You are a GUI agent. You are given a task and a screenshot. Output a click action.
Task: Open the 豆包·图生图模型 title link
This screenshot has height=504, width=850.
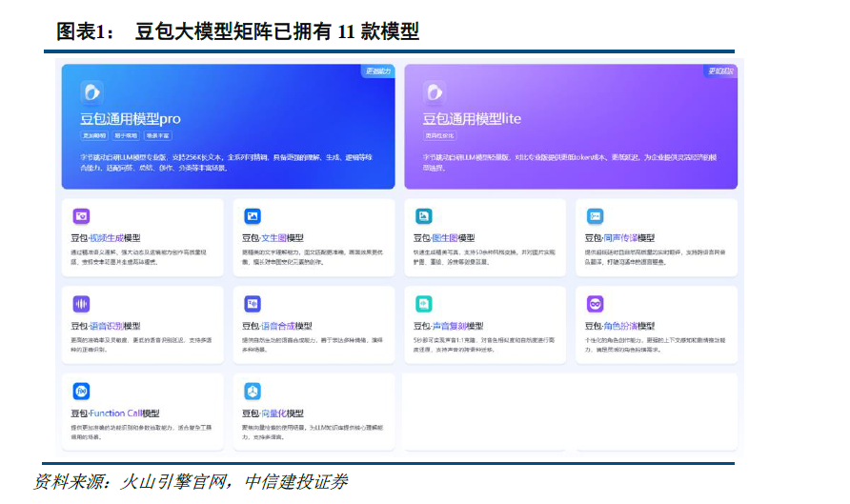pos(444,238)
